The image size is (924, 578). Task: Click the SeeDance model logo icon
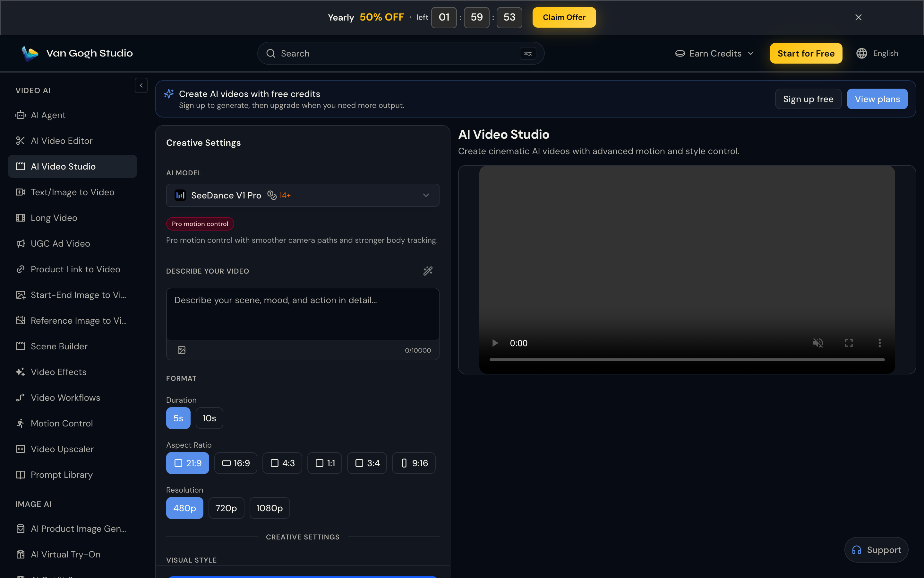coord(180,195)
